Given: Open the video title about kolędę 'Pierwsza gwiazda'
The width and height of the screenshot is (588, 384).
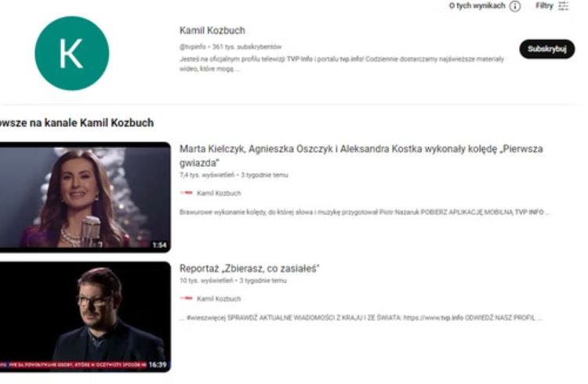Looking at the screenshot, I should coord(361,156).
